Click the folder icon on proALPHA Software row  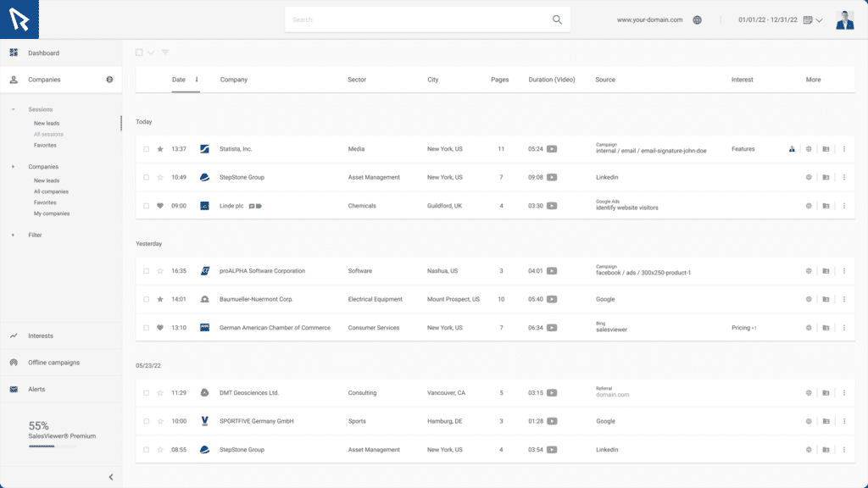coord(826,271)
